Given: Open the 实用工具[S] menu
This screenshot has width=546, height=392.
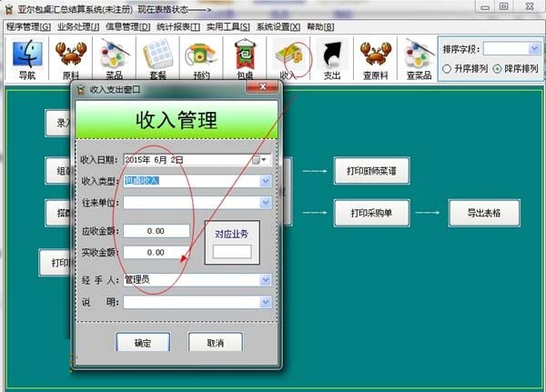Looking at the screenshot, I should coord(228,26).
